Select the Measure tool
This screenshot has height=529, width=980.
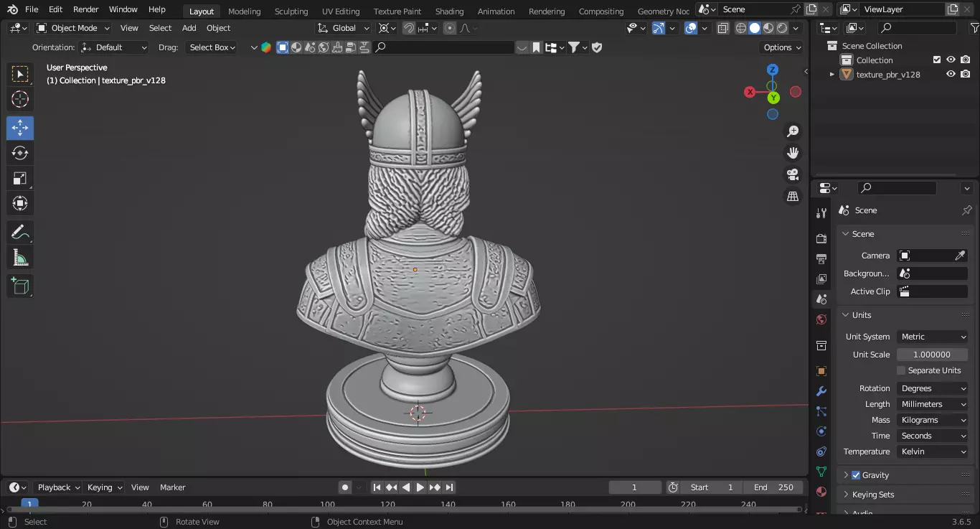20,258
